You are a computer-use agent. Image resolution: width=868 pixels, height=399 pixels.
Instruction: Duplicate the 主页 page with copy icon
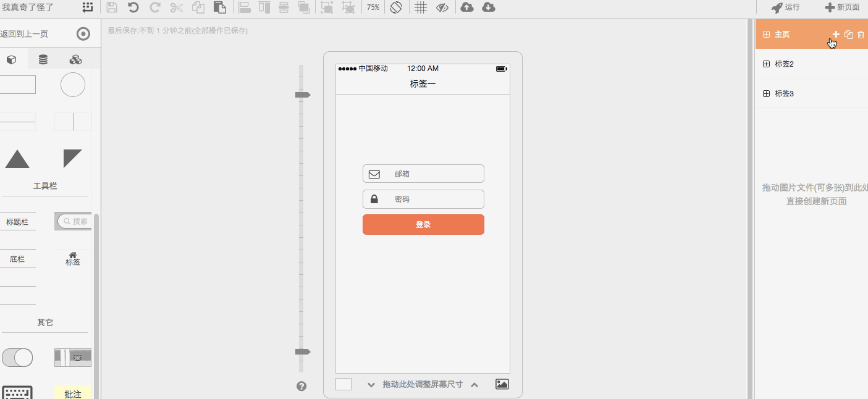coord(848,35)
